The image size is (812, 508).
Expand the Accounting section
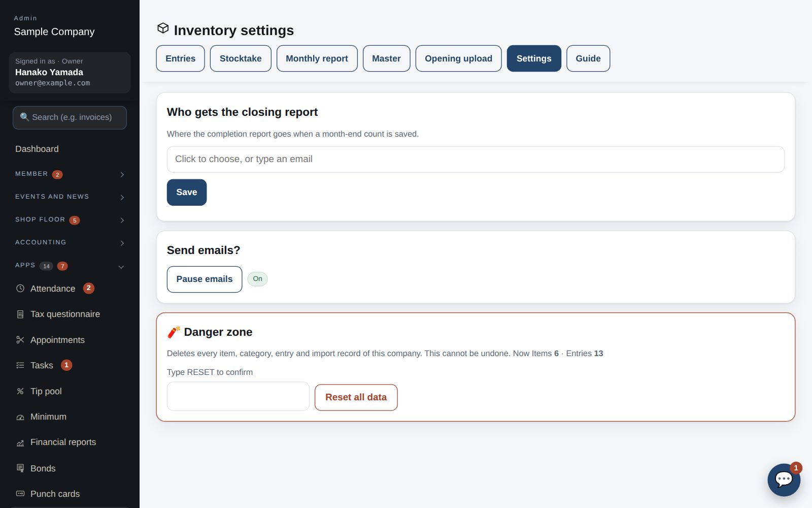[x=70, y=243]
